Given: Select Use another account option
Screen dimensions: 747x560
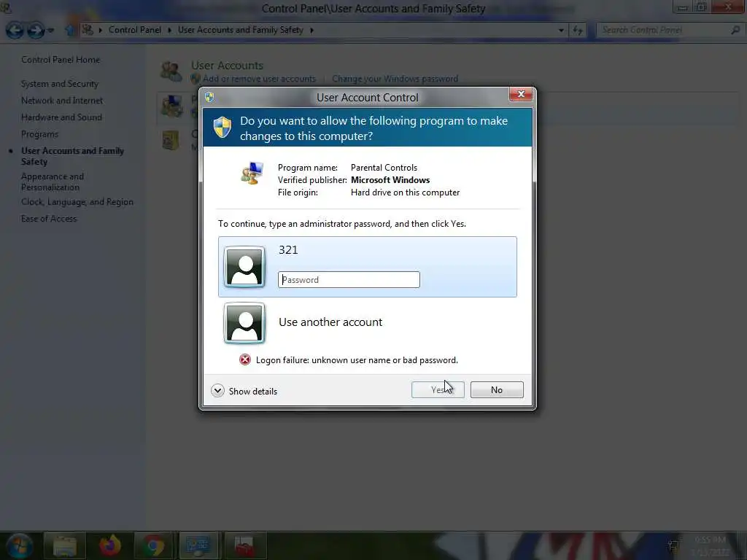Looking at the screenshot, I should [x=330, y=322].
